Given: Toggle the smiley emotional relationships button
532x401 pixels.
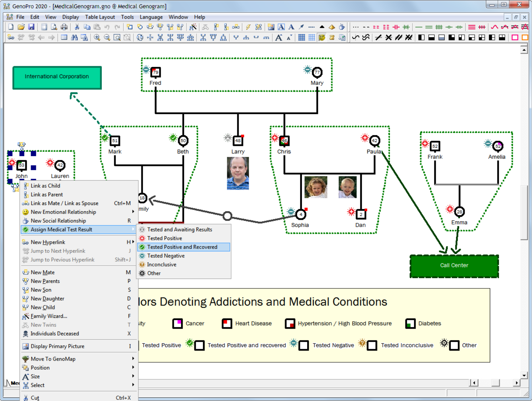Looking at the screenshot, I should point(322,37).
